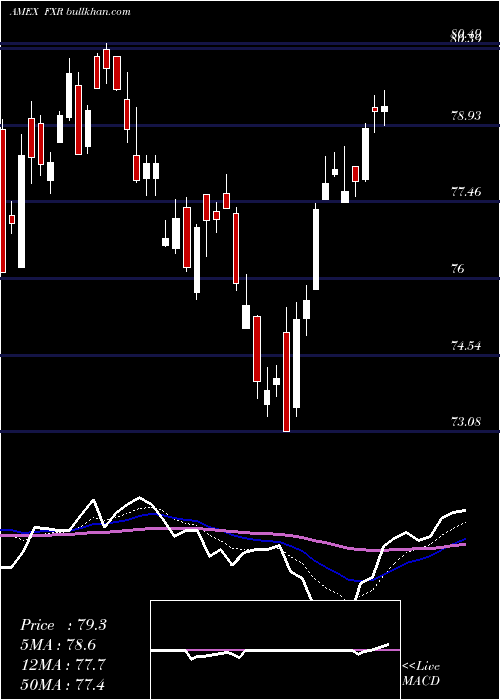Image resolution: width=500 pixels, height=700 pixels.
Task: Select the 73.08 price level label
Action: (x=466, y=421)
